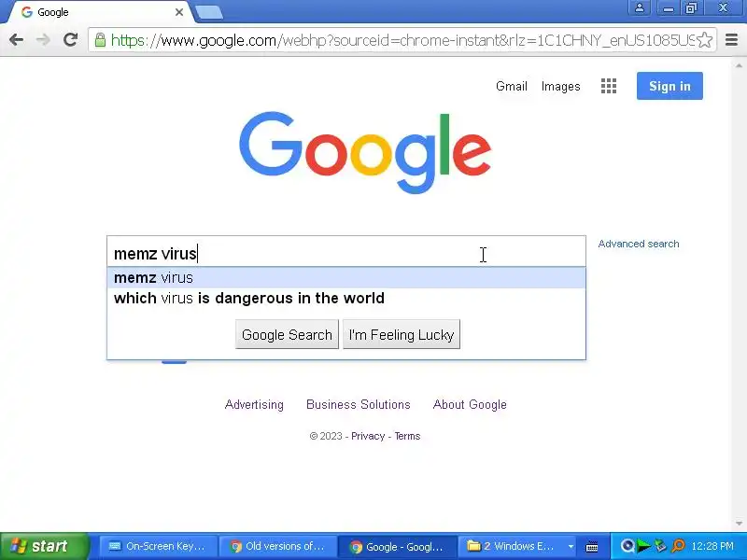Viewport: 747px width, 560px height.
Task: Click the address bar URL
Action: (402, 40)
